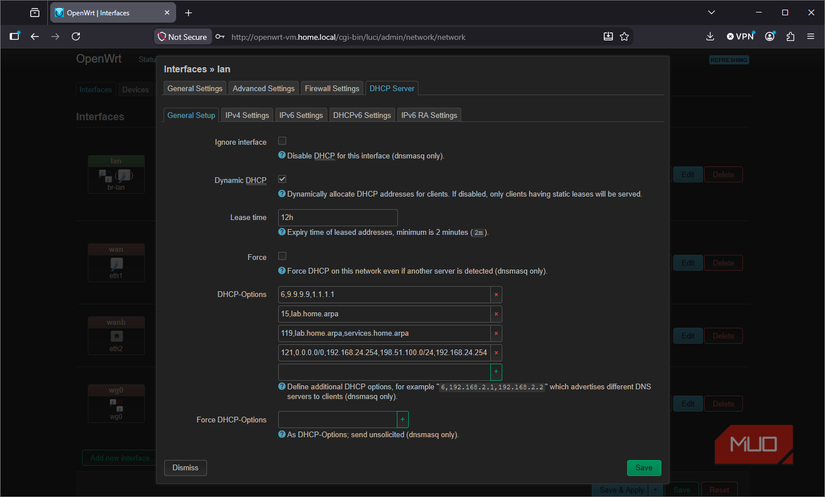Tick the Force DHCP checkbox
Screen dimensions: 825x497
282,256
